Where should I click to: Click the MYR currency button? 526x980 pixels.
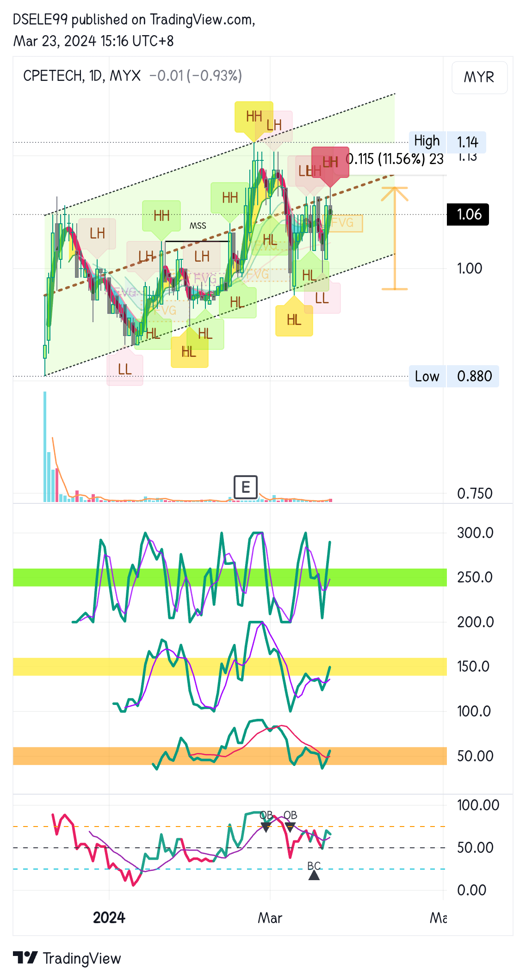point(479,77)
